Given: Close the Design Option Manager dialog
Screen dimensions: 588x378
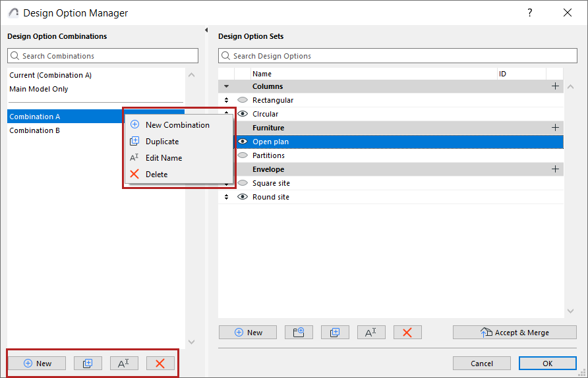Looking at the screenshot, I should pyautogui.click(x=568, y=13).
